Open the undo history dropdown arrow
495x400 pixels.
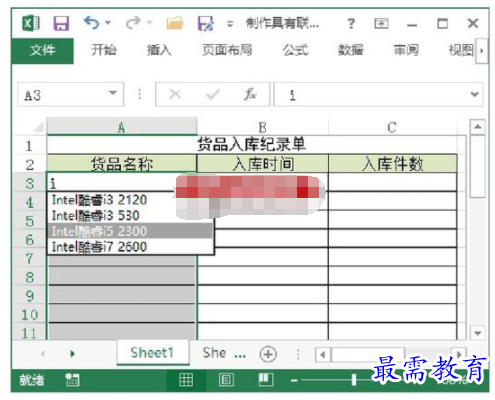point(108,23)
